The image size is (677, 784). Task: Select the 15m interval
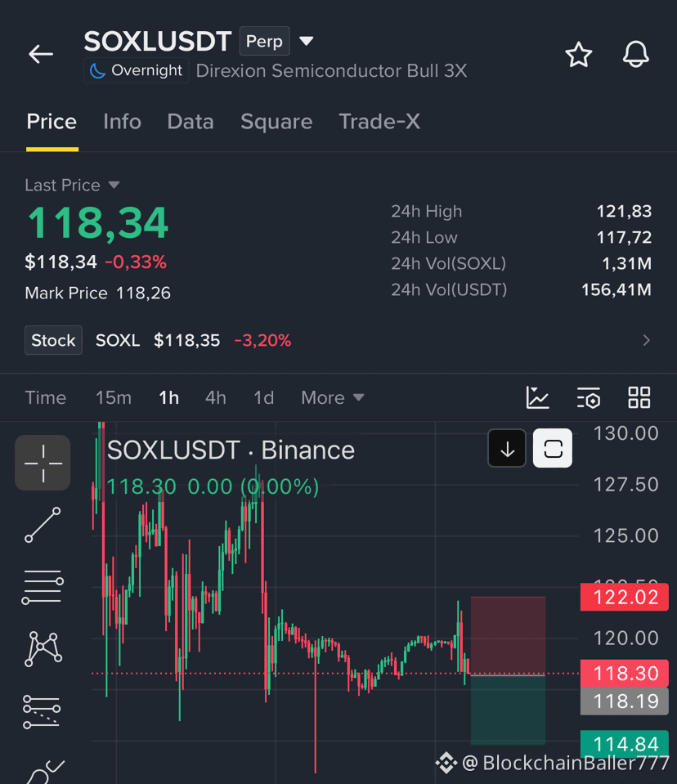click(114, 398)
